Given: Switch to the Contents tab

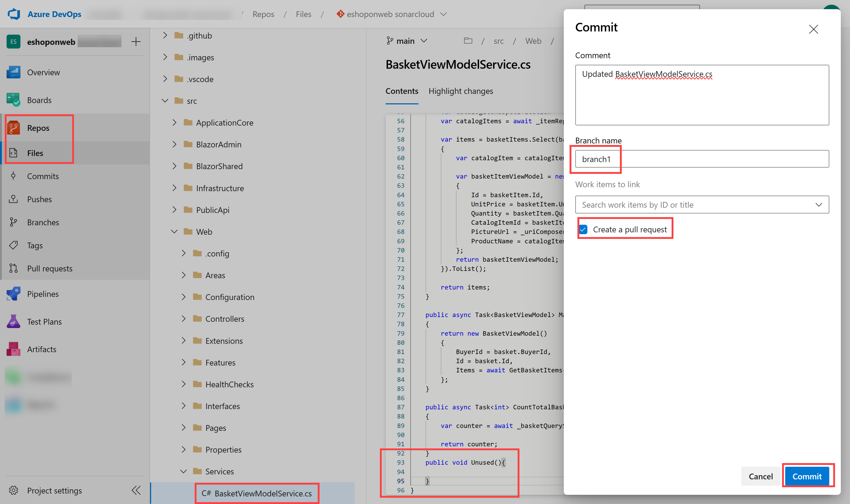Looking at the screenshot, I should pos(402,91).
